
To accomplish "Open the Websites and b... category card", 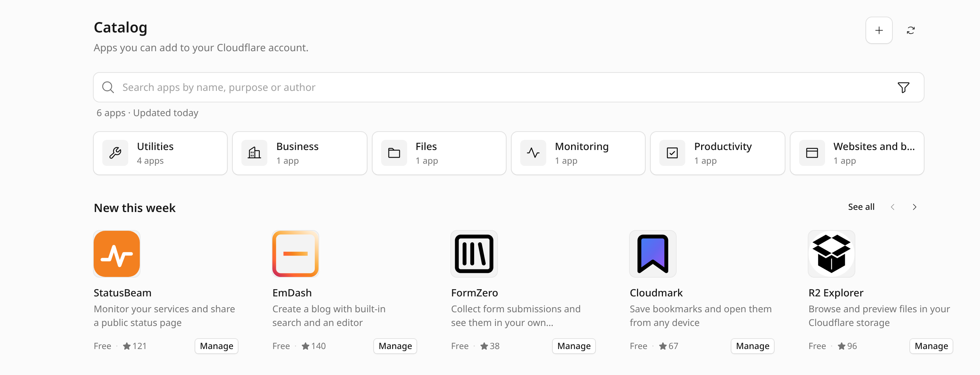I will coord(857,154).
